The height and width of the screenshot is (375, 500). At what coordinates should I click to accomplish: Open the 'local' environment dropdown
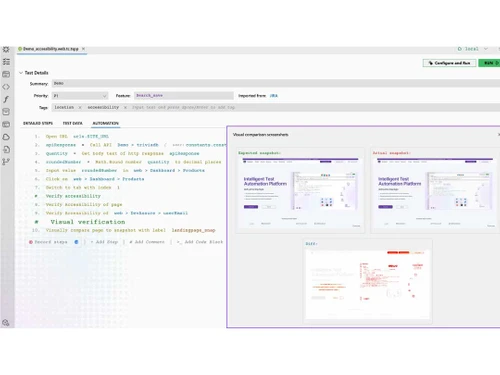473,49
